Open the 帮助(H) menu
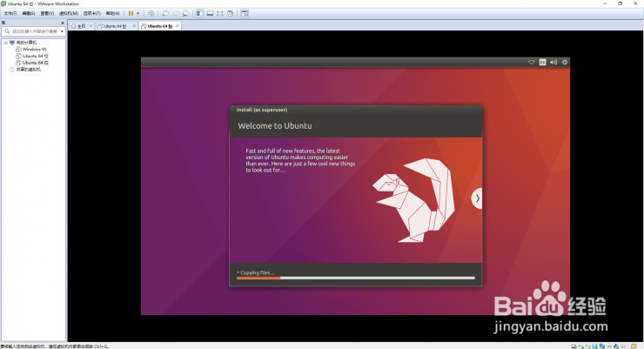The height and width of the screenshot is (349, 644). pos(113,13)
